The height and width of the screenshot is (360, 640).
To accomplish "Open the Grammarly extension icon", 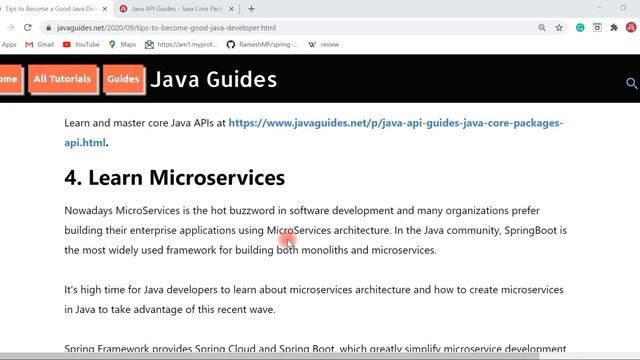I will pyautogui.click(x=580, y=28).
